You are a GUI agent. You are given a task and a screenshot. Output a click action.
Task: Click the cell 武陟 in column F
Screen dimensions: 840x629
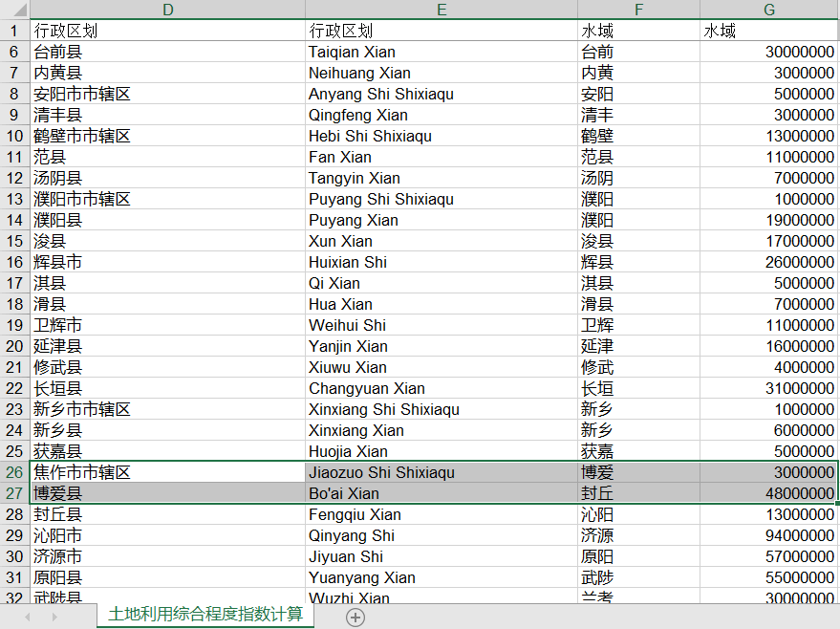tap(638, 577)
